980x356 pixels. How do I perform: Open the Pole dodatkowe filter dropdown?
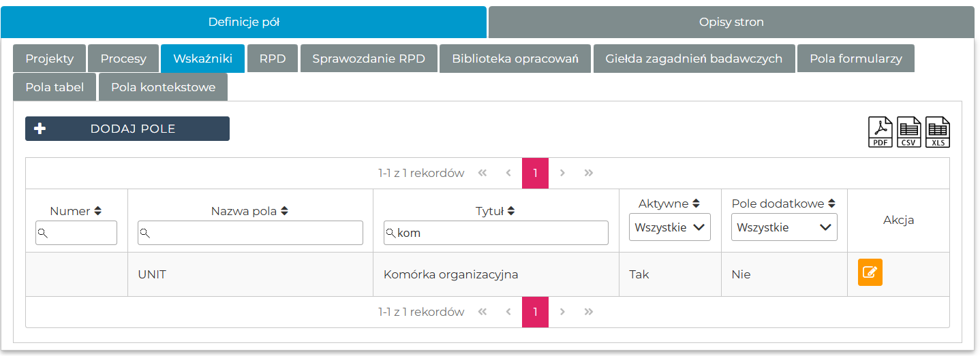tap(784, 227)
